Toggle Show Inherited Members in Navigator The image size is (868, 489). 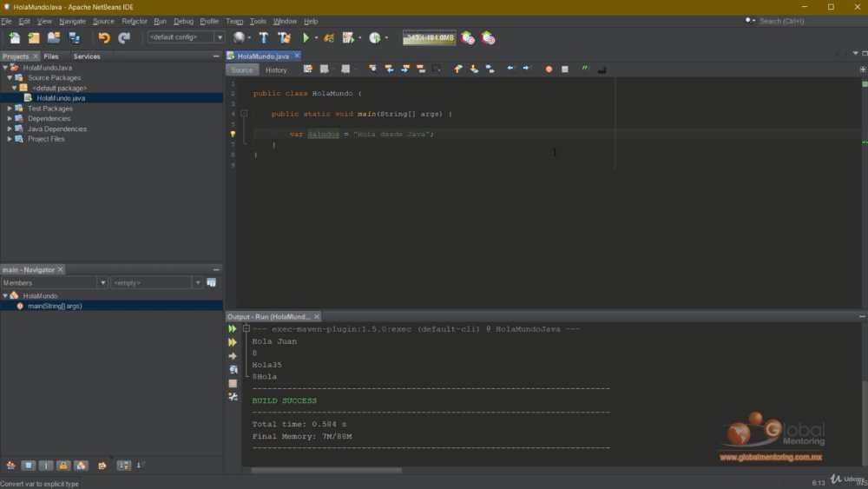tap(10, 466)
